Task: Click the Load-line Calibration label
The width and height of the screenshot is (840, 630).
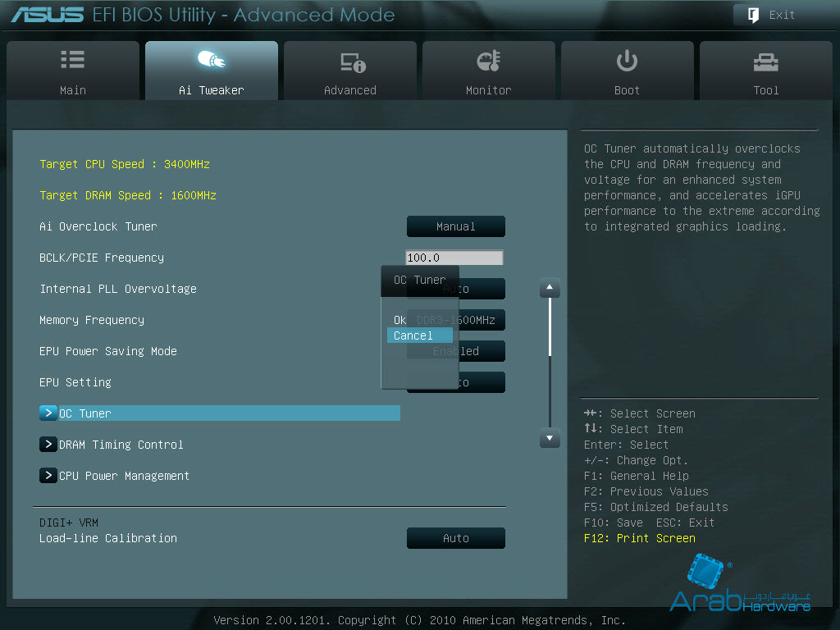Action: coord(108,538)
